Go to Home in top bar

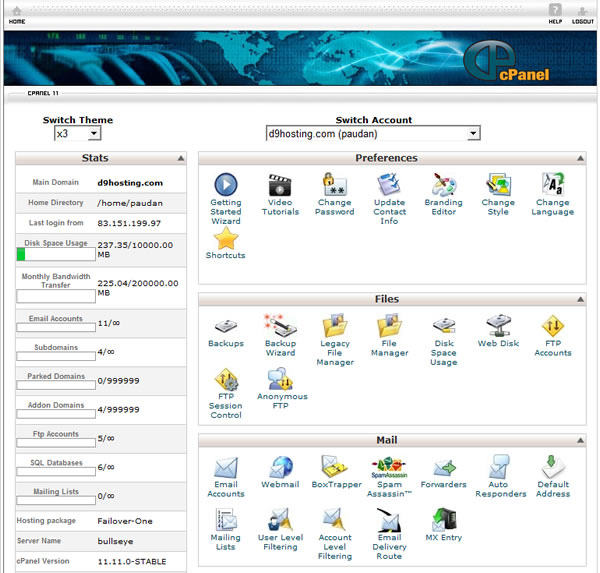[x=17, y=15]
